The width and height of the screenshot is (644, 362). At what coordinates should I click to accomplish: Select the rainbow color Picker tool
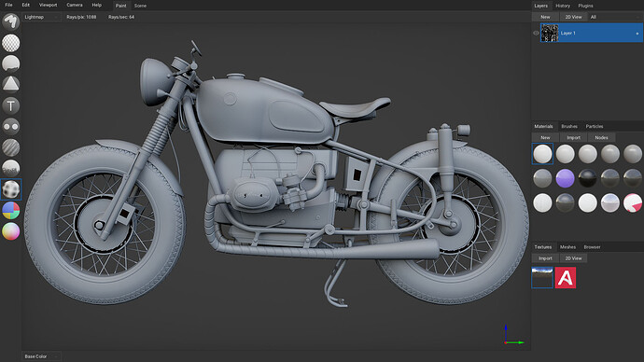(10, 231)
